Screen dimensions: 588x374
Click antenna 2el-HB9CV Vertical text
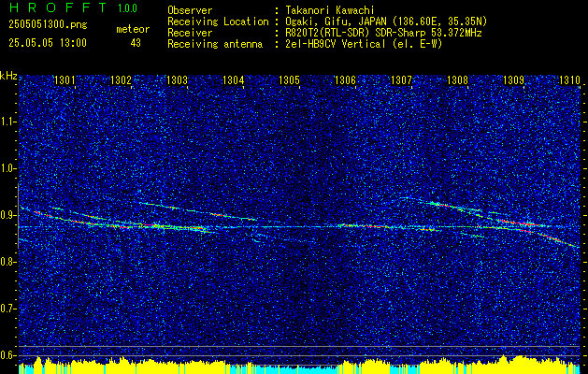(365, 44)
